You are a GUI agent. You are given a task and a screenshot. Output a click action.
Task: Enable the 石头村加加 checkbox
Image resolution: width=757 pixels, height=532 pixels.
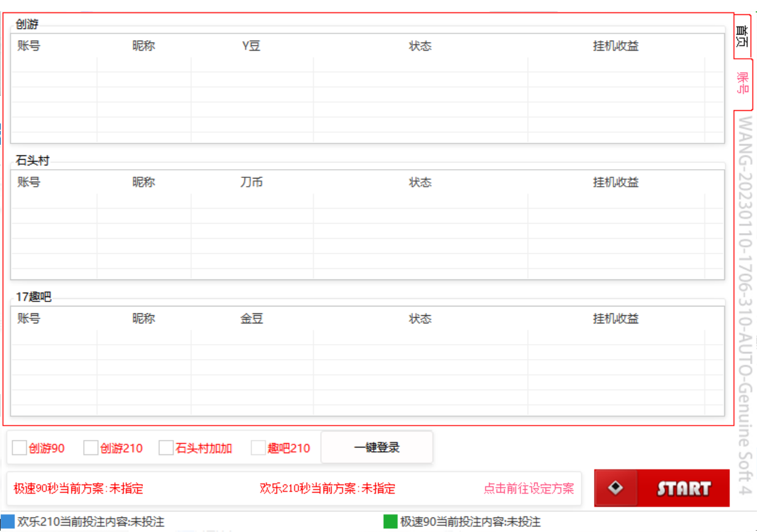tap(166, 447)
